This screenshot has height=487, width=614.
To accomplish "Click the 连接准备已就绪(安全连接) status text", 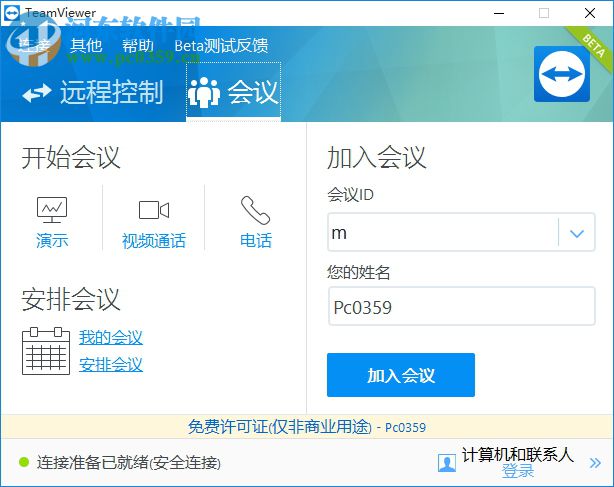I will tap(129, 463).
